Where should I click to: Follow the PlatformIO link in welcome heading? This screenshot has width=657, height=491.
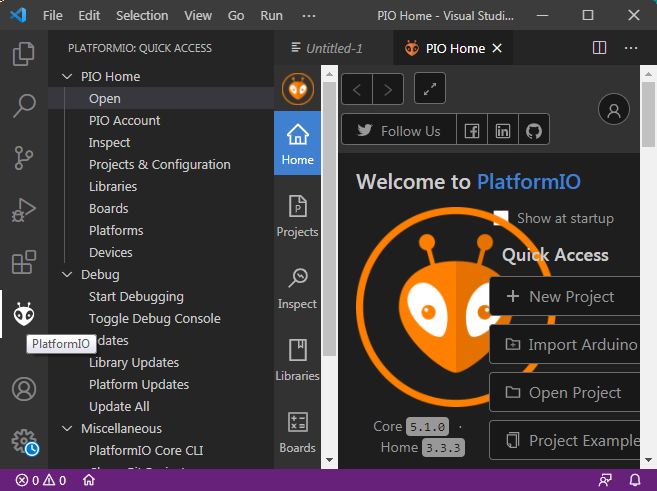click(529, 182)
